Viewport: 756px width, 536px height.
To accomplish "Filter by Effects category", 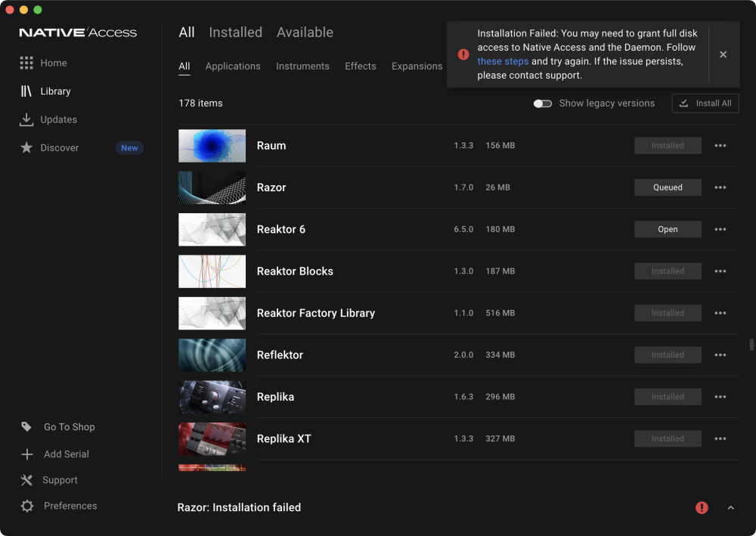I will [x=360, y=66].
